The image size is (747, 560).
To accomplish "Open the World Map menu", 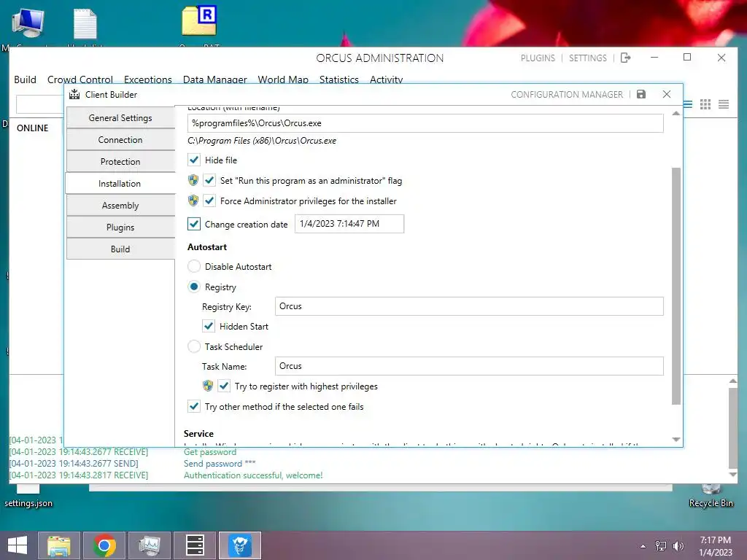I will coord(283,79).
